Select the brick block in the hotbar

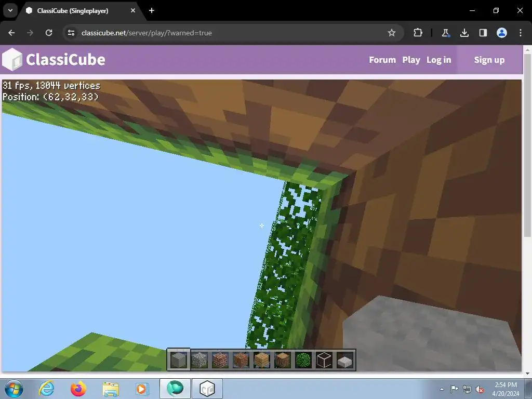point(220,360)
